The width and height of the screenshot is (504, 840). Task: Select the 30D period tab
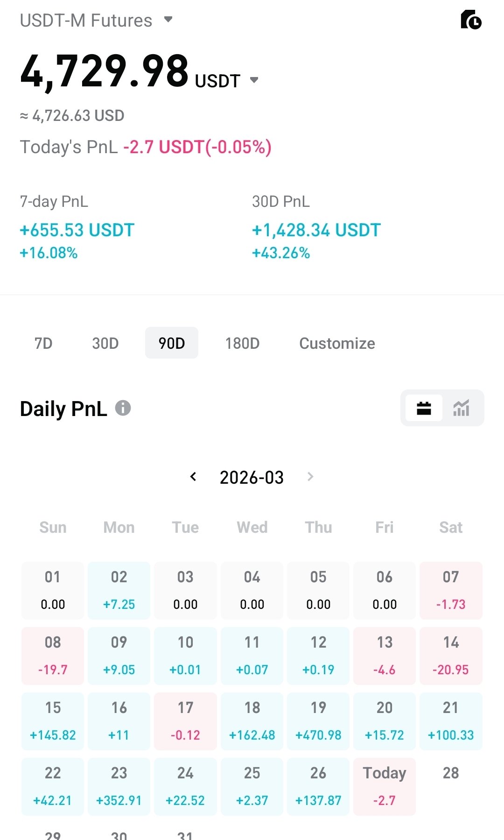click(105, 343)
